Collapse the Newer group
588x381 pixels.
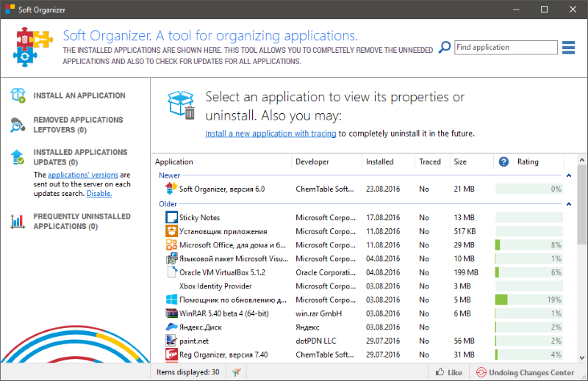[568, 175]
